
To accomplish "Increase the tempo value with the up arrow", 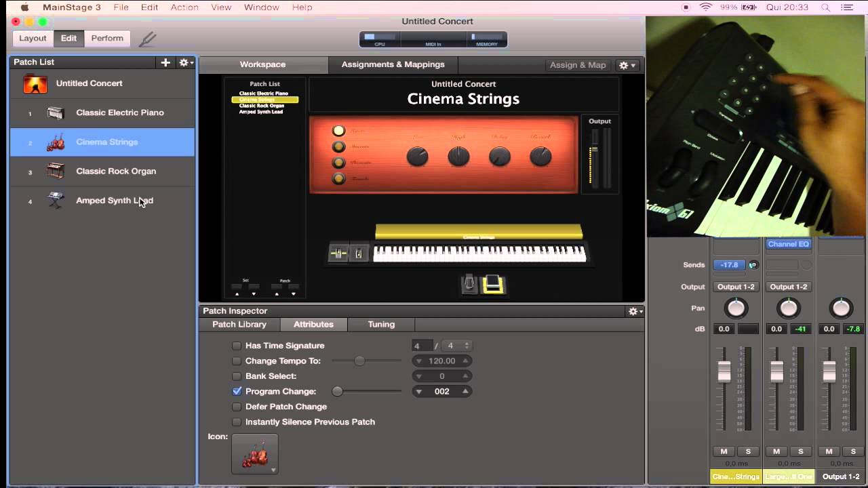I will (x=465, y=361).
